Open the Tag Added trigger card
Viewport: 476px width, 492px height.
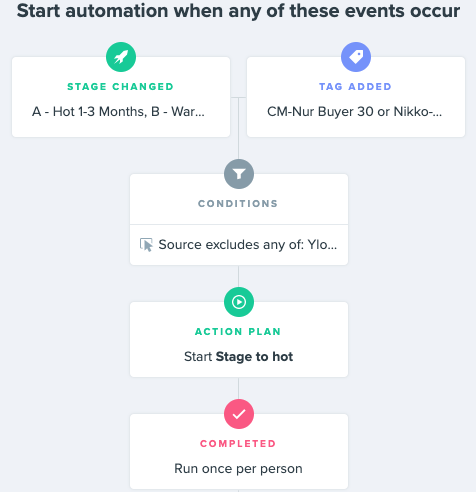click(356, 97)
